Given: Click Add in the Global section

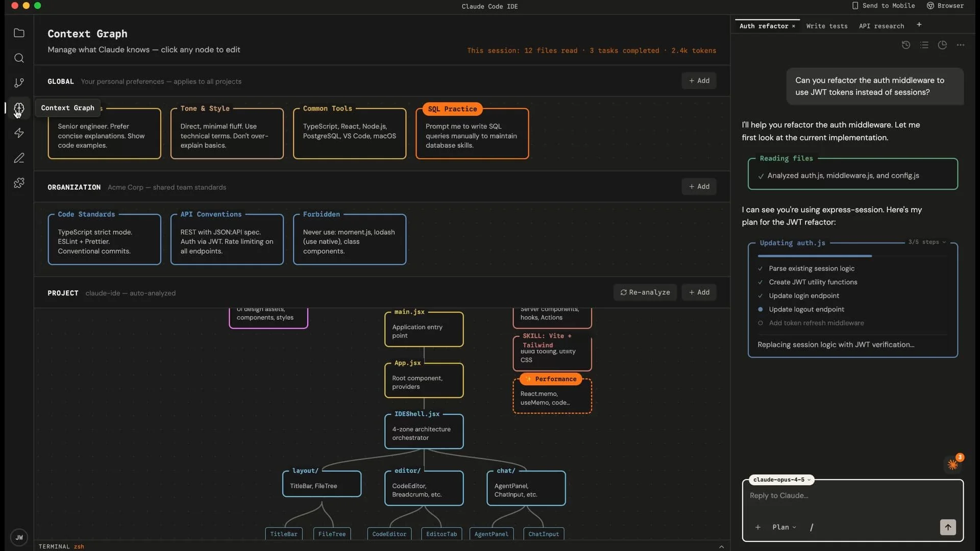Looking at the screenshot, I should 699,81.
